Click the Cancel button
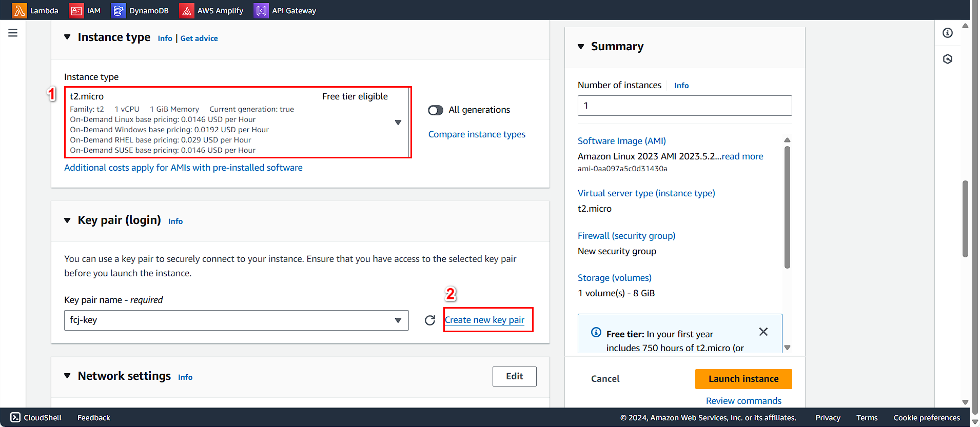The image size is (980, 427). [x=605, y=379]
